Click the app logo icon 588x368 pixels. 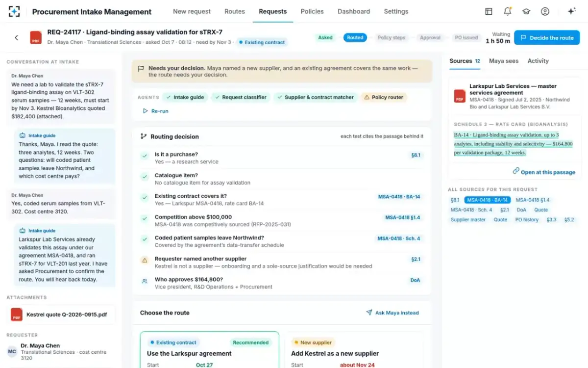[14, 12]
